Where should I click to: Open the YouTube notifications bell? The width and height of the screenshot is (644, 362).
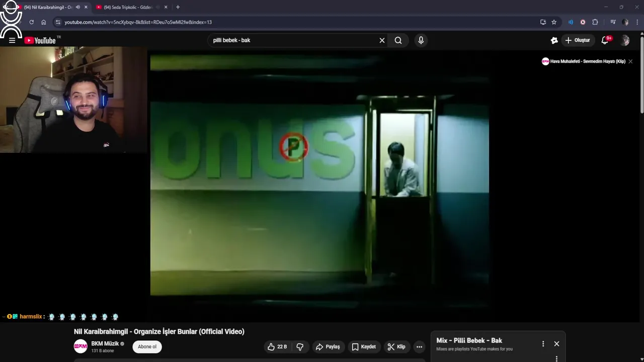point(605,40)
